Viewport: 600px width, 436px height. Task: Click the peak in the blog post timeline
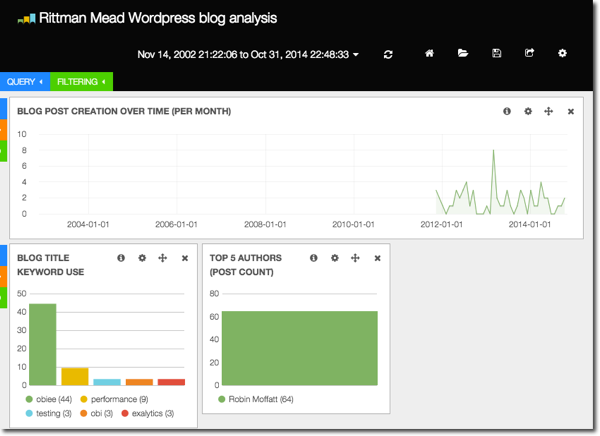point(493,152)
